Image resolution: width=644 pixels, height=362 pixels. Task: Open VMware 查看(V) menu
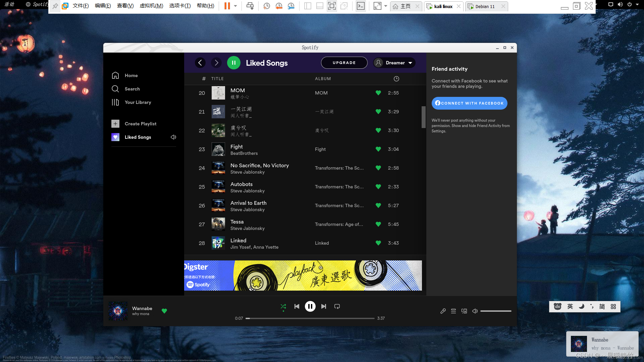coord(125,6)
